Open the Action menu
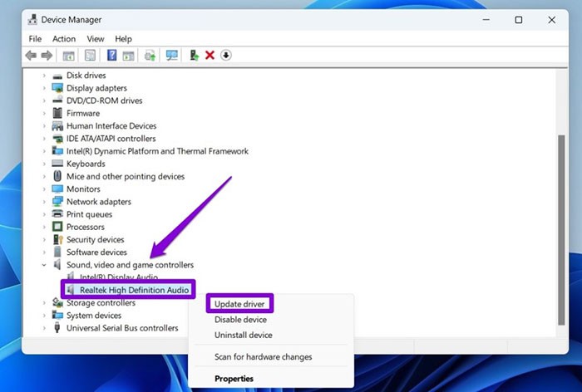Image resolution: width=582 pixels, height=392 pixels. (x=64, y=39)
